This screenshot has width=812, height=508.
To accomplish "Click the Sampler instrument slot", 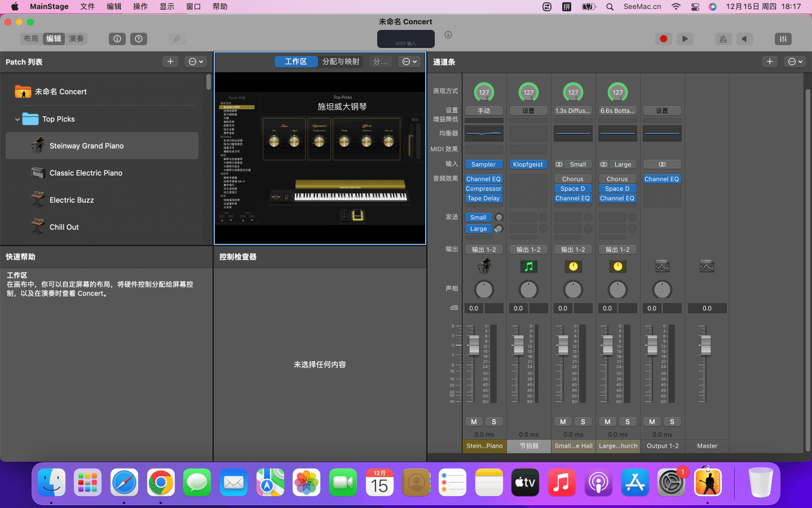I will coord(484,164).
